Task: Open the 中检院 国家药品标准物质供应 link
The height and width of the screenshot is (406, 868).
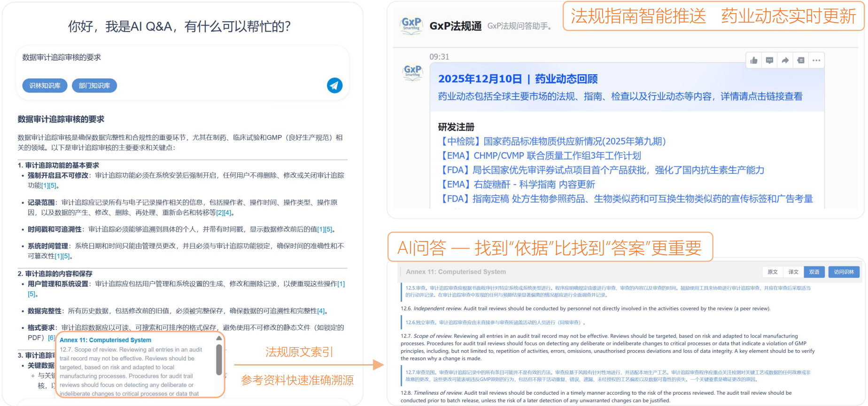Action: click(552, 141)
